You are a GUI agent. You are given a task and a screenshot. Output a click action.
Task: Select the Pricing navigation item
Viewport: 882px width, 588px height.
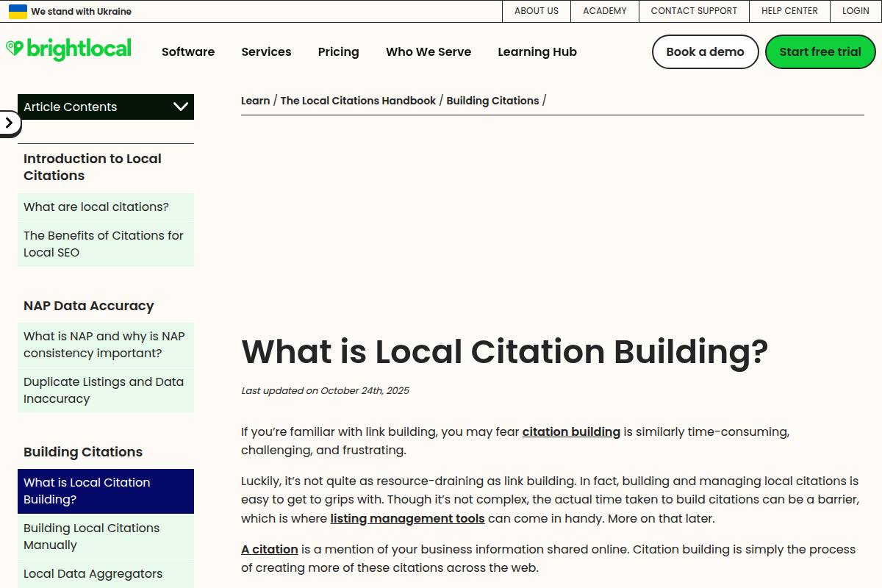(x=338, y=51)
